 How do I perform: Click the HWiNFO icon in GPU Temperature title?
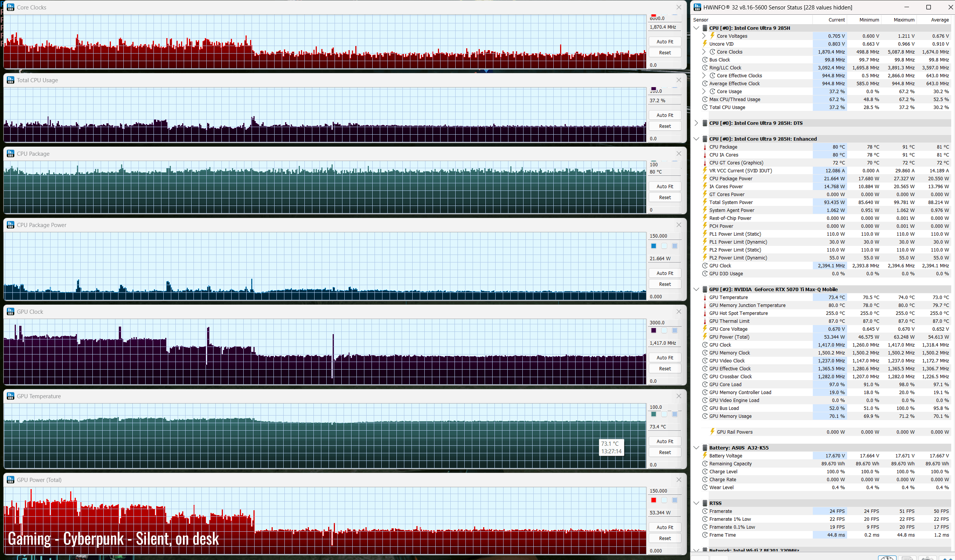(x=11, y=396)
